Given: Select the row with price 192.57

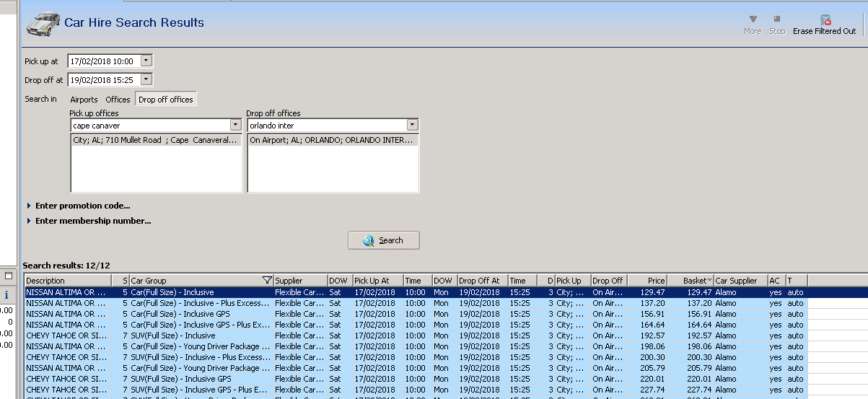Looking at the screenshot, I should (415, 336).
